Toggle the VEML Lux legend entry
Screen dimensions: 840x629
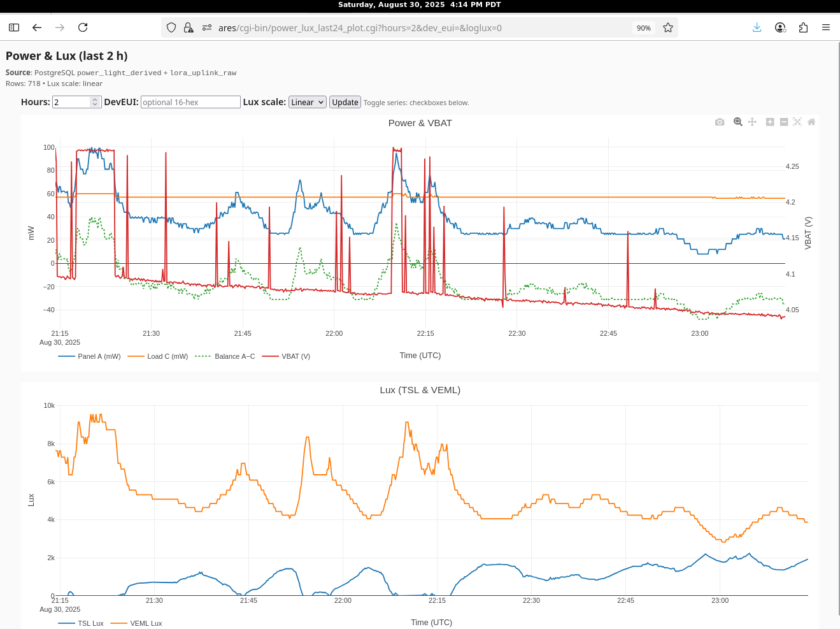[137, 623]
